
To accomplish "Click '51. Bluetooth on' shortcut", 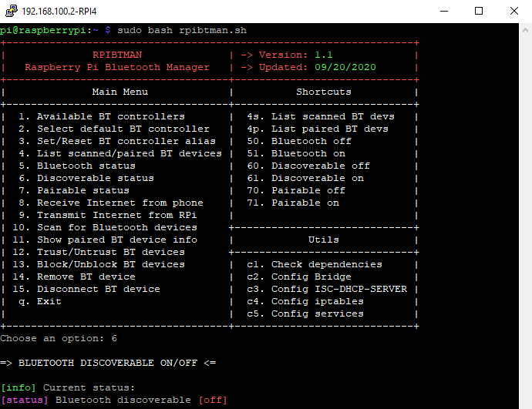I will pyautogui.click(x=296, y=153).
